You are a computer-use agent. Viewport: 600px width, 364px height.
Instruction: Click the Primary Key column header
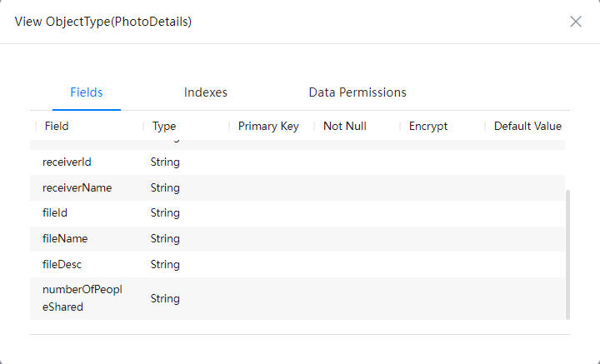268,126
